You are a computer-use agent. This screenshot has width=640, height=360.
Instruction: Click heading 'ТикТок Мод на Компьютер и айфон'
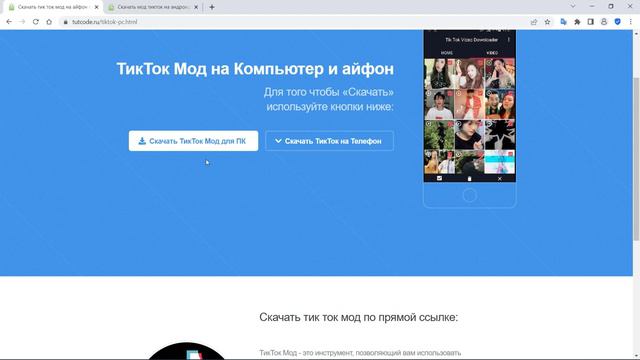coord(255,69)
